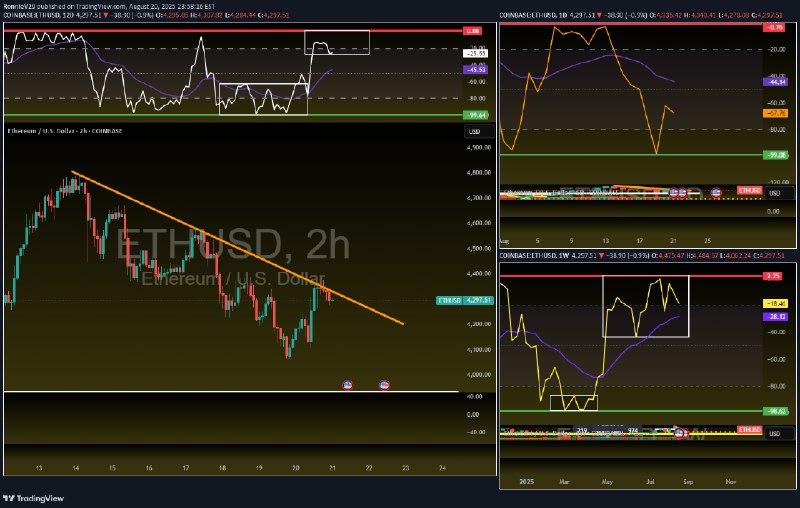Click date label 24 on the 2h time axis
The width and height of the screenshot is (800, 508).
click(442, 468)
